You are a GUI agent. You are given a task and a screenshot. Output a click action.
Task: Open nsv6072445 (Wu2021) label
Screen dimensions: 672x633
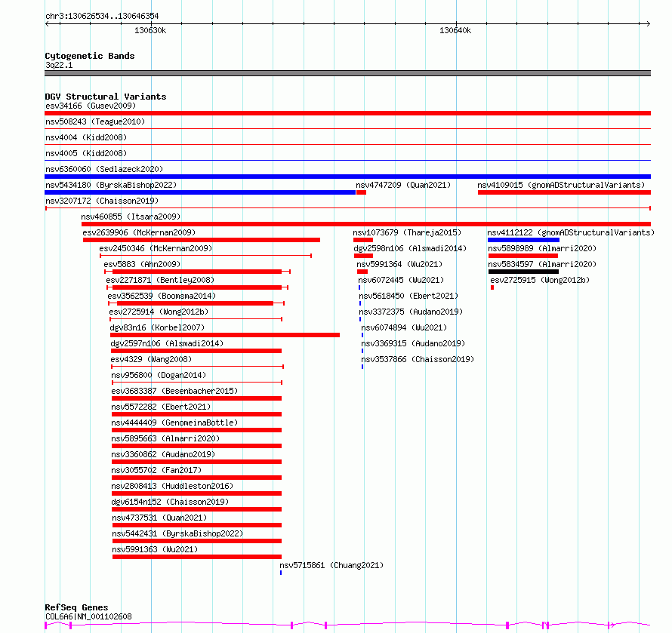[x=401, y=280]
